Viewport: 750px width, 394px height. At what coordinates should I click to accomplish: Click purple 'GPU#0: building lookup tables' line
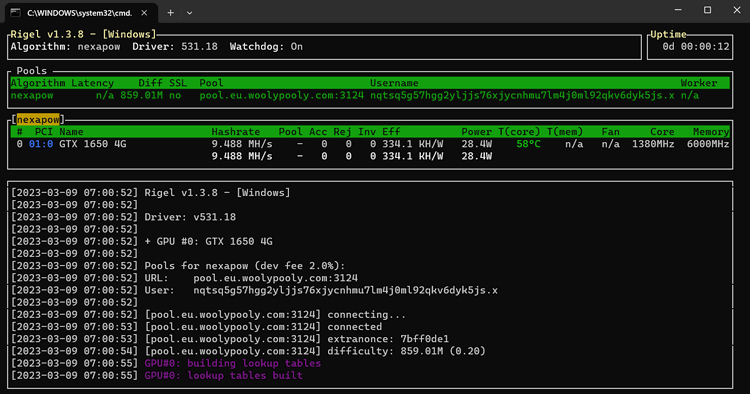pos(233,363)
